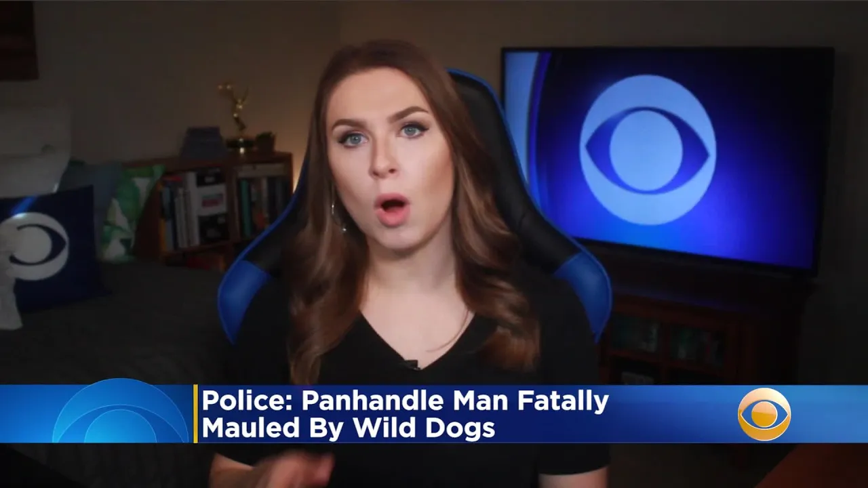This screenshot has width=868, height=488.
Task: Click the gold CBS eye logo in banner
Action: point(764,414)
